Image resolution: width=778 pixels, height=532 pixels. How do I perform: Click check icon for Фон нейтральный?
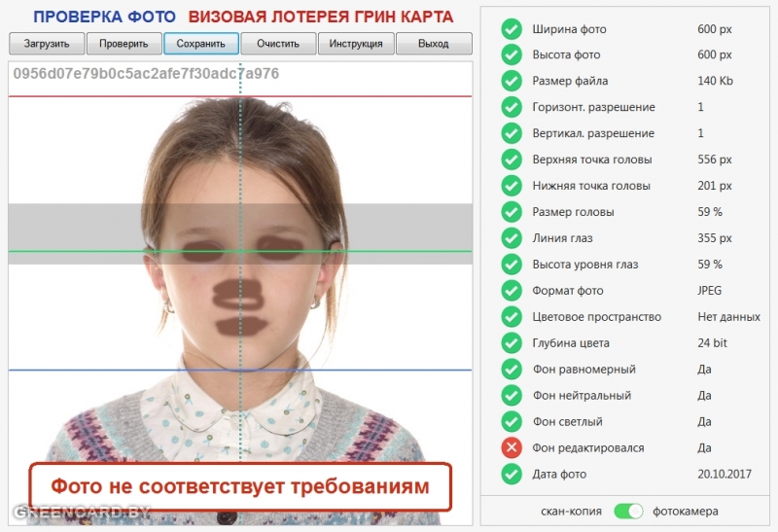tap(512, 396)
